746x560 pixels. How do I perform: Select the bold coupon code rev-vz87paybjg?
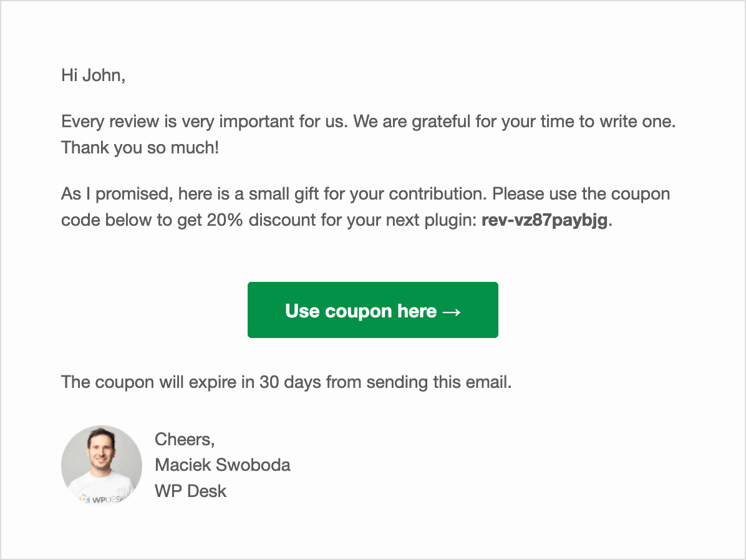(x=544, y=221)
